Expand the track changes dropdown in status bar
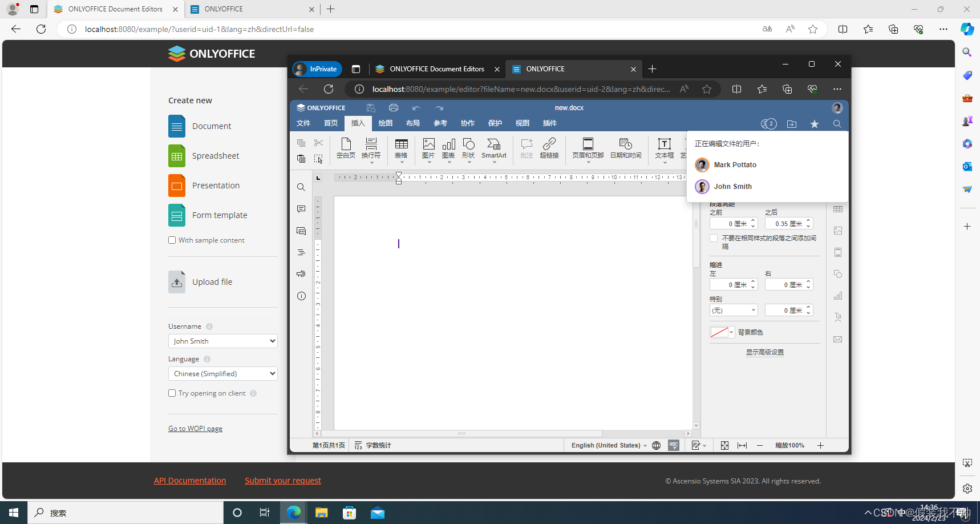Screen dimensions: 980x524 [704, 445]
